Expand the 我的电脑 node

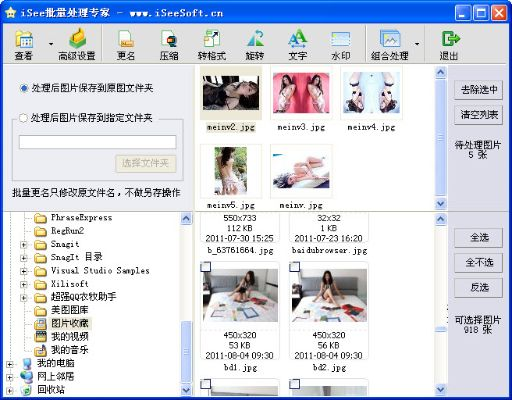click(10, 364)
